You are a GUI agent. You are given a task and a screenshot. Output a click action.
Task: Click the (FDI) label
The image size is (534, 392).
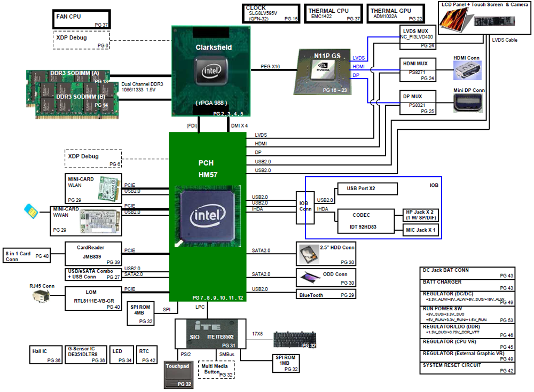coord(192,126)
